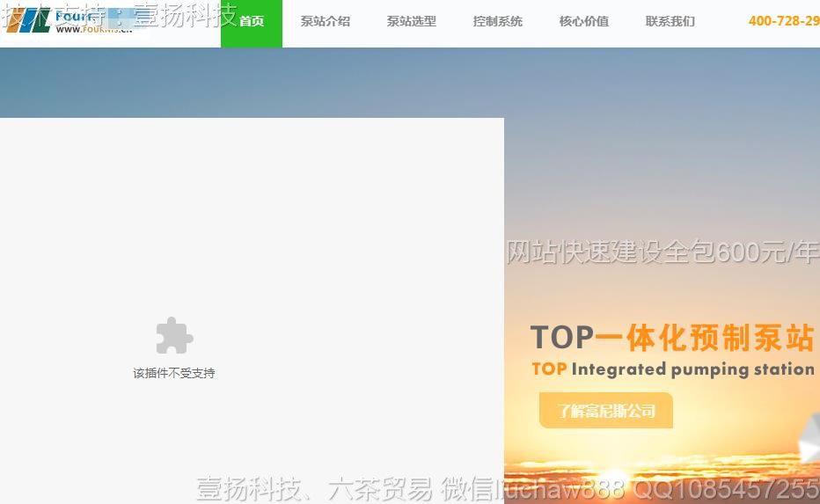Click the 网站快速建设全包600元/年 promo text

tap(663, 252)
